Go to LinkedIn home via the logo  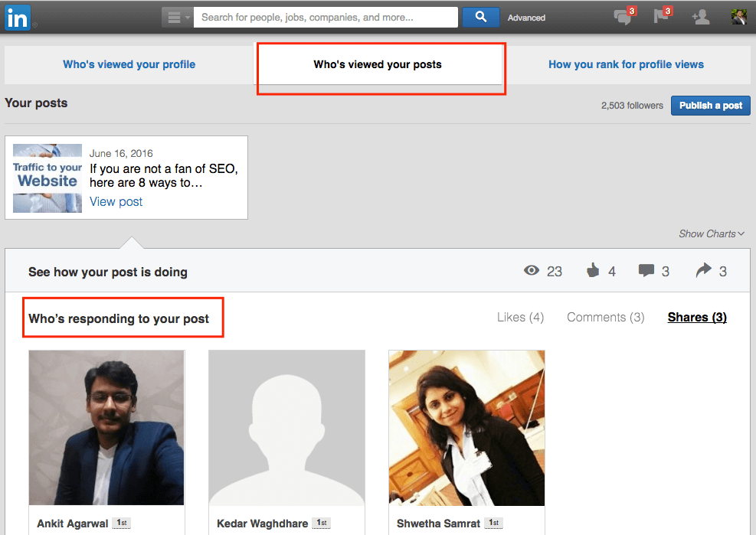click(18, 18)
